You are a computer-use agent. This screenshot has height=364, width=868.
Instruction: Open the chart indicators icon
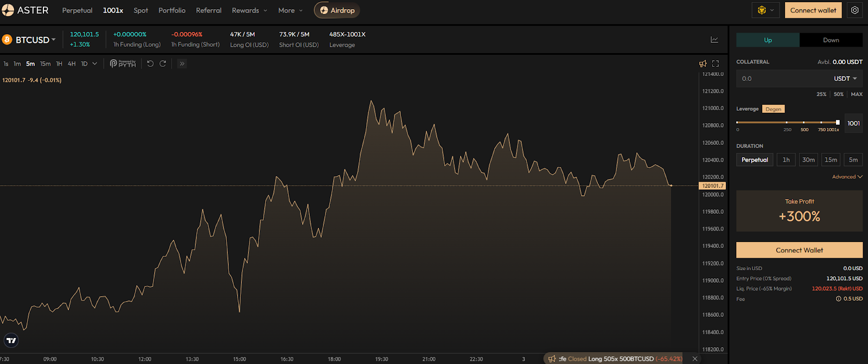pyautogui.click(x=714, y=40)
